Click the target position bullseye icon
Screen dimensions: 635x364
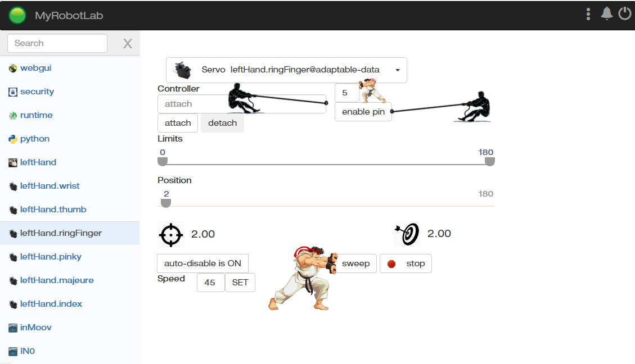tap(407, 234)
